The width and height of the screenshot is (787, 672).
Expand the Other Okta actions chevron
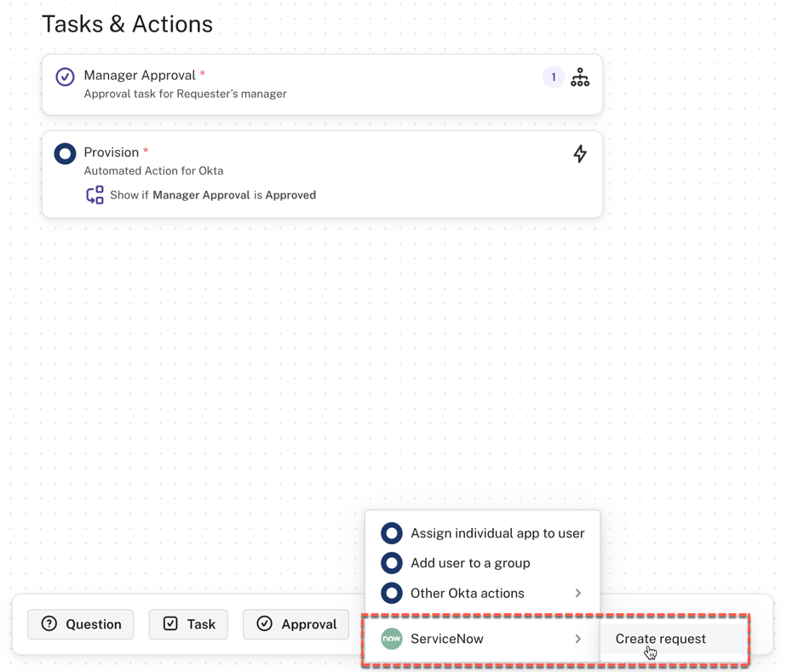coord(578,593)
